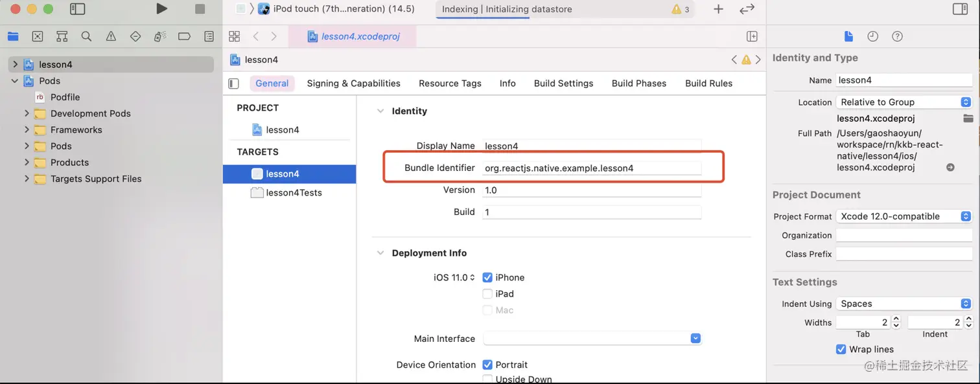Open the Build Settings tab
Image resolution: width=980 pixels, height=384 pixels.
563,84
